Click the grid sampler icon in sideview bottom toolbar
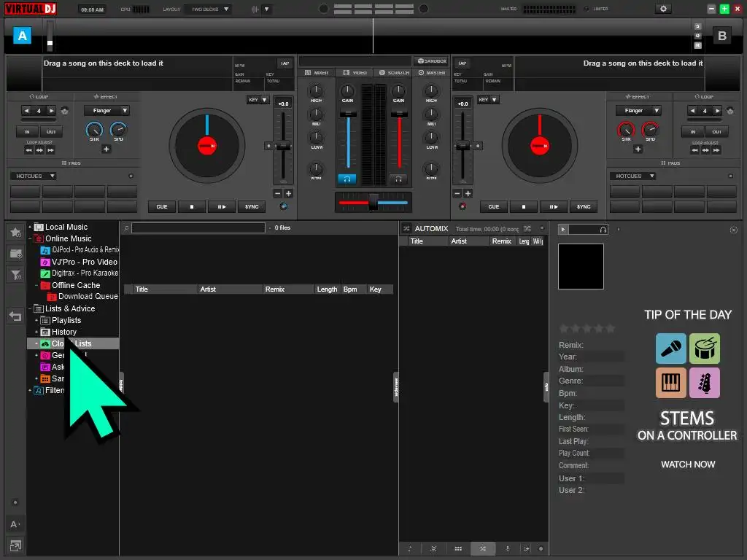 458,548
